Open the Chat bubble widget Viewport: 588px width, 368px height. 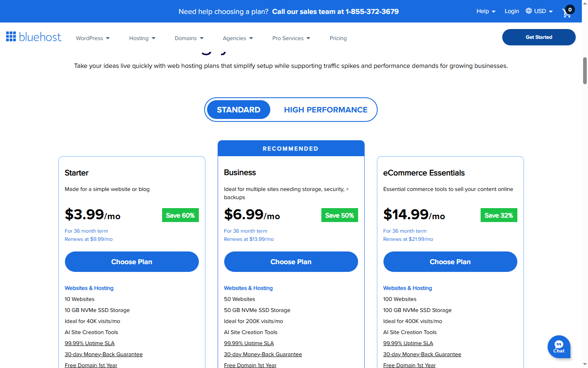pyautogui.click(x=559, y=347)
